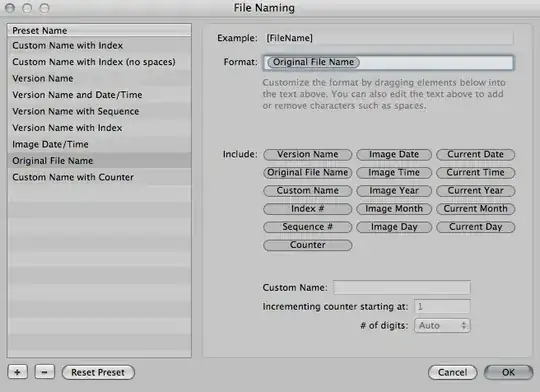Click the Version Name include element

308,155
